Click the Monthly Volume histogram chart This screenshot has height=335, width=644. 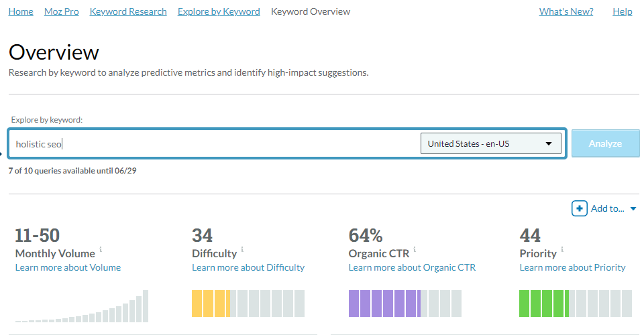pyautogui.click(x=82, y=306)
